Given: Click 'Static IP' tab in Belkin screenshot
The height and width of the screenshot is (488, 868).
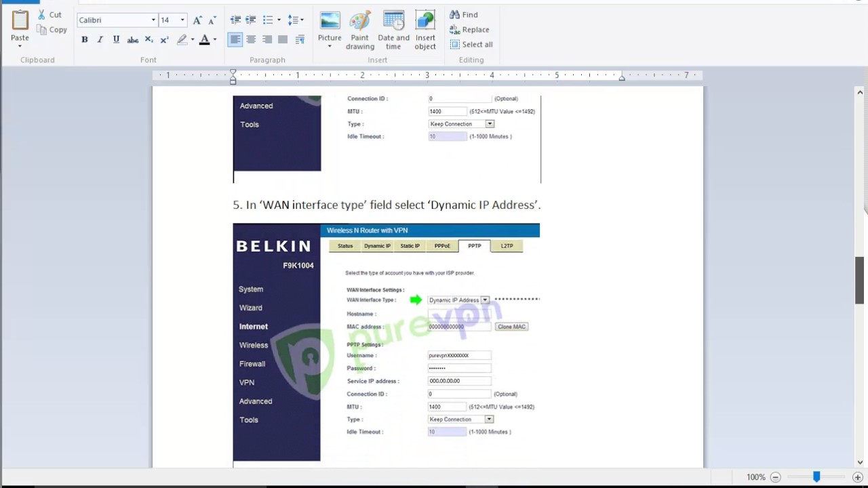Looking at the screenshot, I should pos(410,246).
